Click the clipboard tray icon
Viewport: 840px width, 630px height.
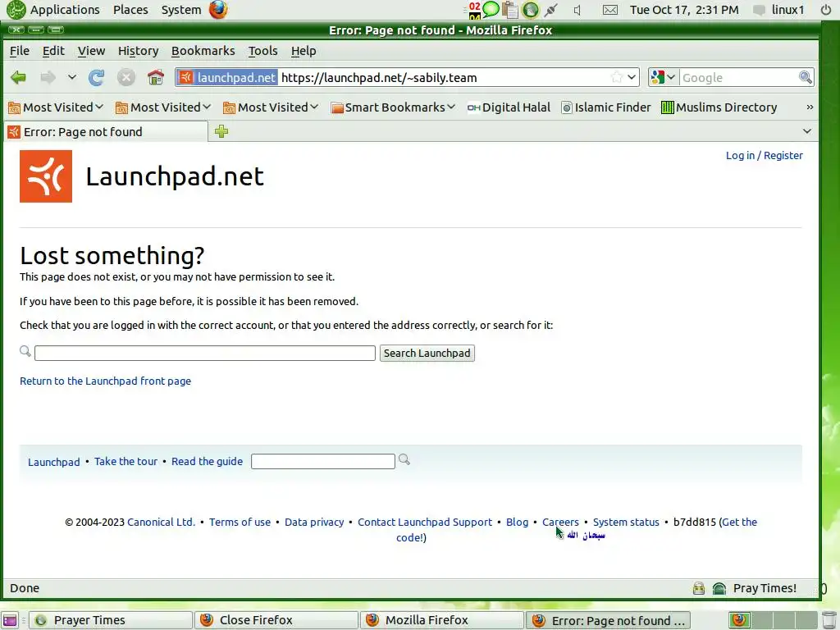(x=510, y=10)
